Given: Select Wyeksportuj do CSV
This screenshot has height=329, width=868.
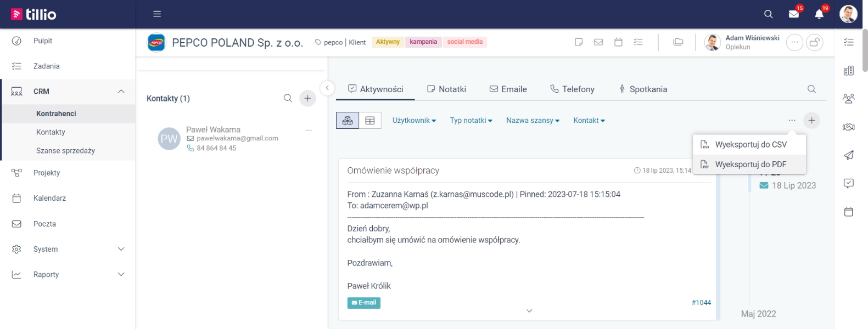Looking at the screenshot, I should (x=749, y=145).
